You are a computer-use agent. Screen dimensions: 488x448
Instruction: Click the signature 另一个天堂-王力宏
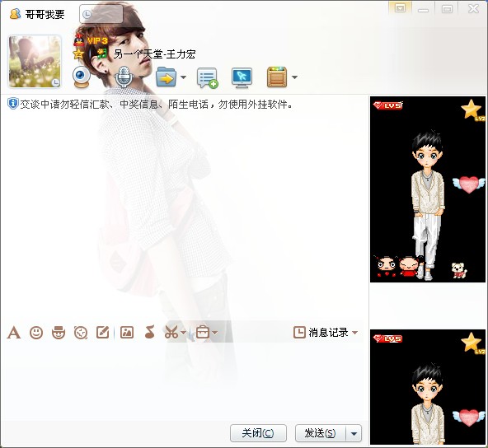click(154, 54)
